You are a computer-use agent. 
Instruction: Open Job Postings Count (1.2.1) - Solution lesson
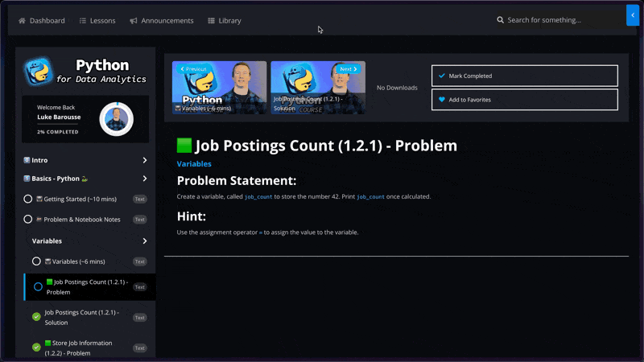[x=82, y=317]
